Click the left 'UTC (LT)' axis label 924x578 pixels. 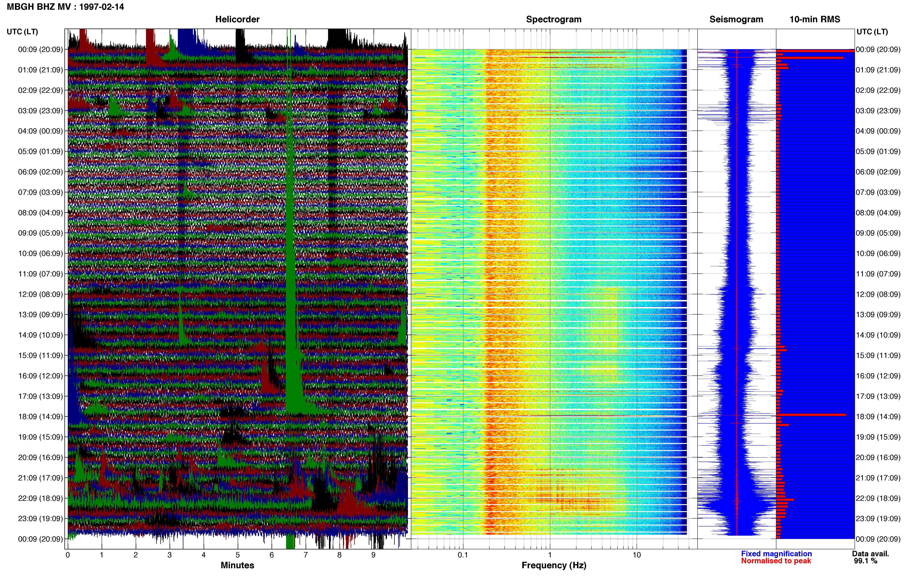tap(22, 31)
